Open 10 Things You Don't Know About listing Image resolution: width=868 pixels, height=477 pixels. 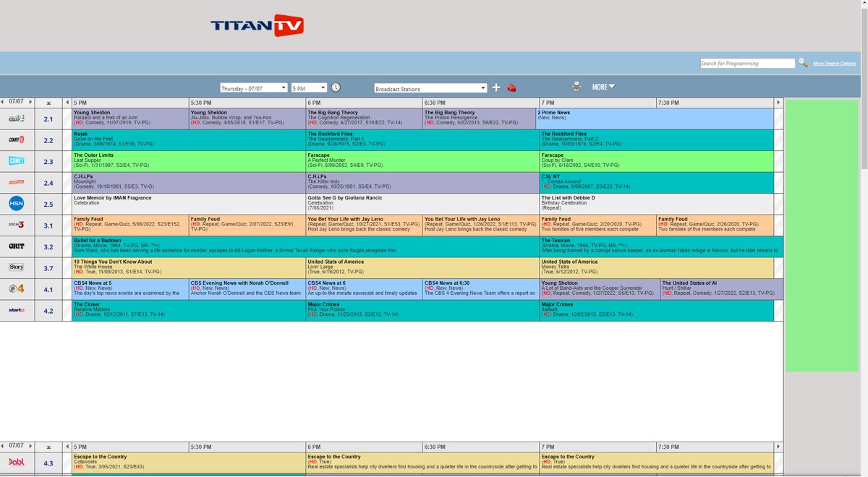(188, 267)
